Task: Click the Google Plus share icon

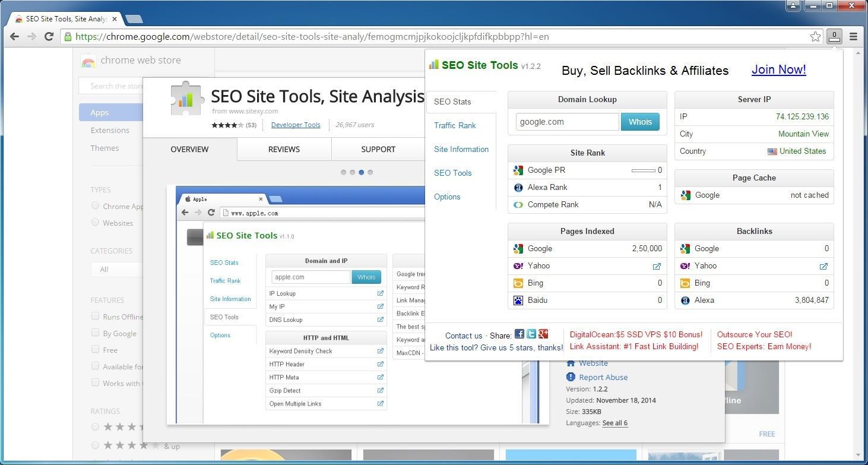Action: coord(543,334)
